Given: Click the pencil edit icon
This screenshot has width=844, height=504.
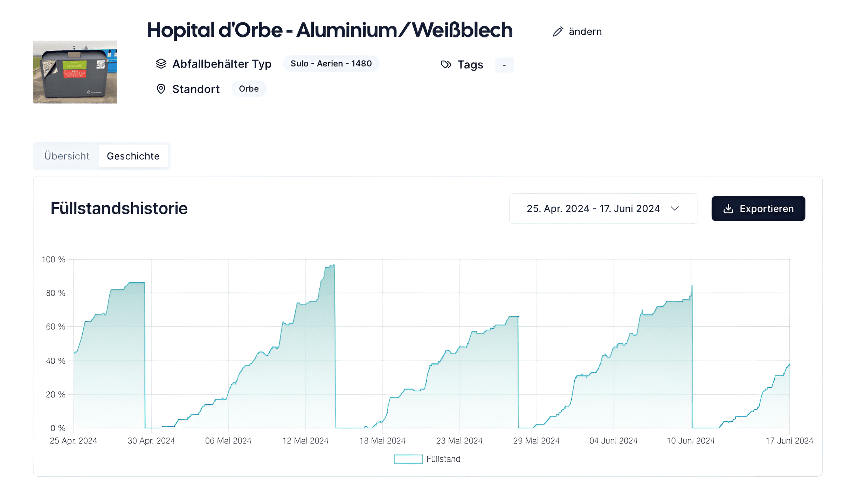Looking at the screenshot, I should [558, 31].
